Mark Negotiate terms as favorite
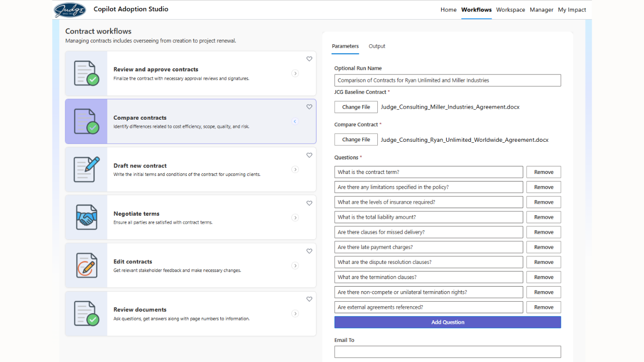The width and height of the screenshot is (644, 362). [309, 203]
